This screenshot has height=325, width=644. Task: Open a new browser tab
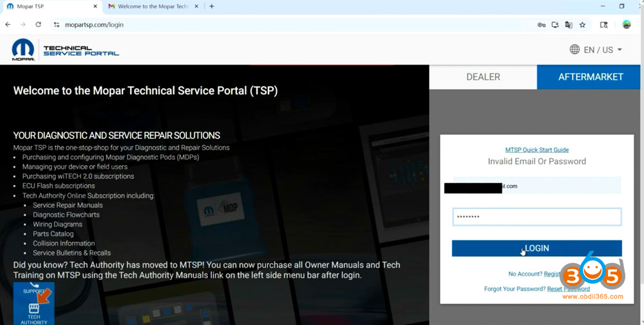pos(212,6)
